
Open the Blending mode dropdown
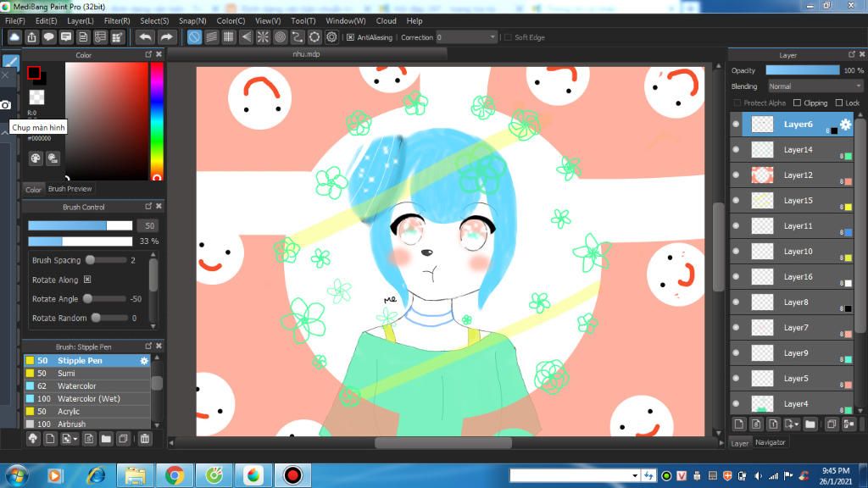[815, 86]
